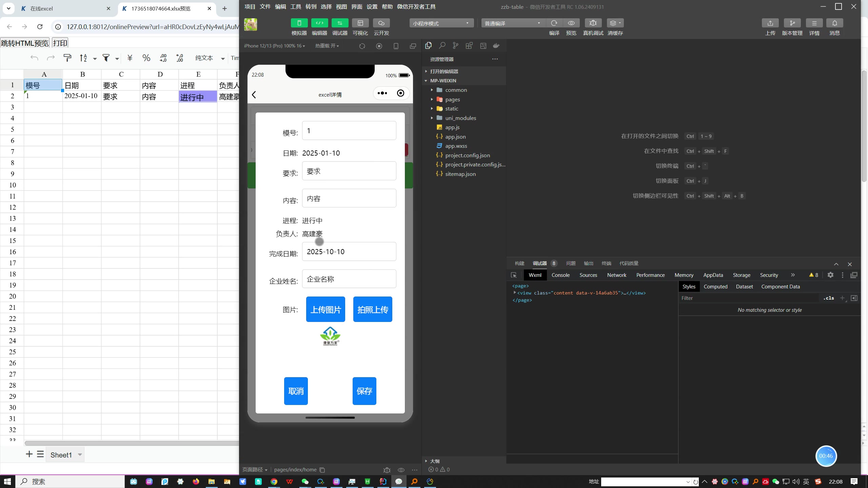Viewport: 868px width, 488px height.
Task: Click the mini program menu three dots
Action: pos(382,93)
